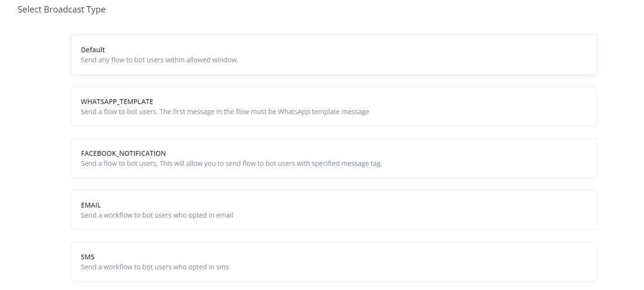Select the Default broadcast type card

[333, 55]
